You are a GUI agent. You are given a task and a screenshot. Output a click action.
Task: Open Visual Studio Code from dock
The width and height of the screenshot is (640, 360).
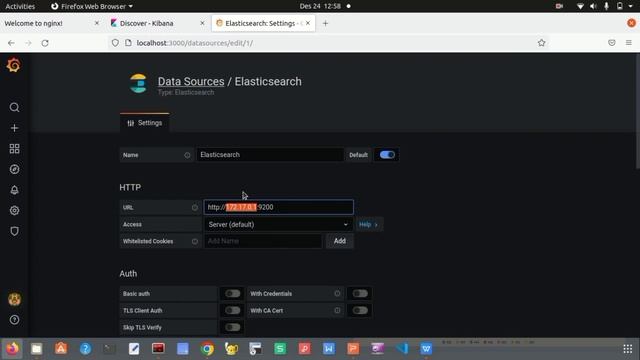click(402, 349)
